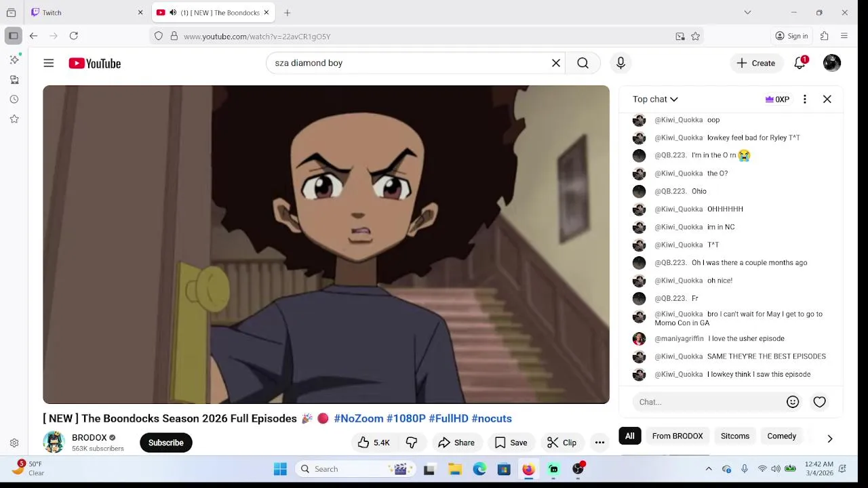Image resolution: width=868 pixels, height=488 pixels.
Task: Dislike the video with thumbs down
Action: [x=412, y=443]
